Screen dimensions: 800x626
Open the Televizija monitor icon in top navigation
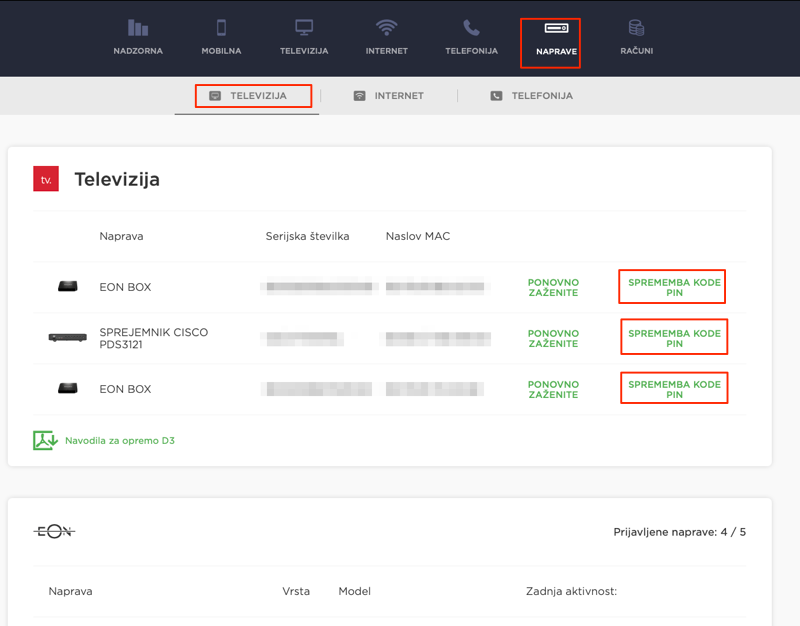(304, 28)
